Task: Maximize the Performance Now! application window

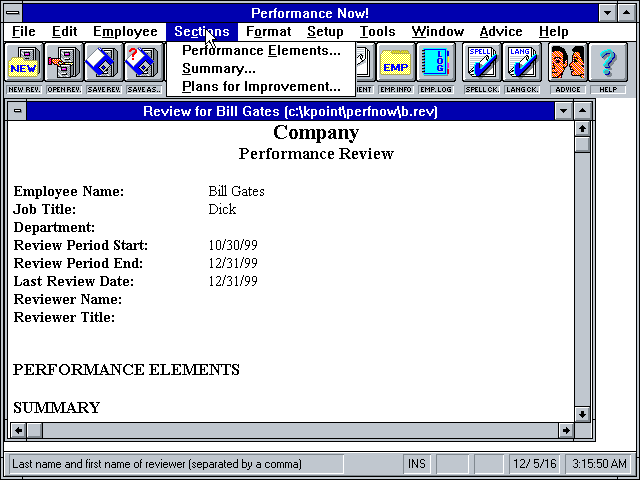Action: tap(627, 13)
